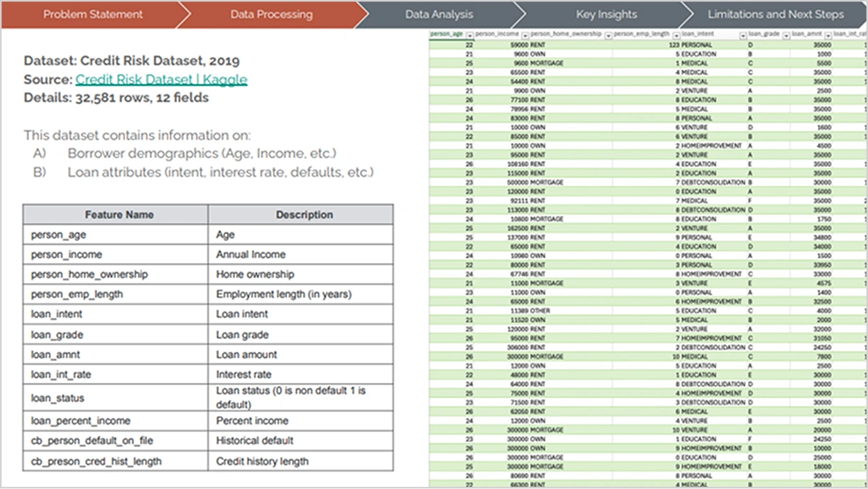Viewport: 868px width, 489px height.
Task: Select the person_income feature cell
Action: pos(116,255)
